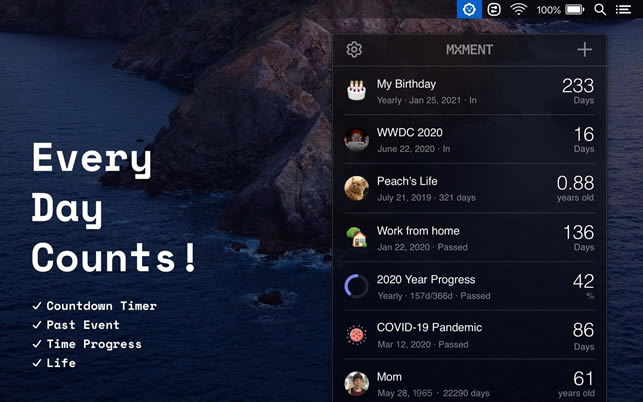Click 'Mar 12, 2020 · Passed' subtitle
Image resolution: width=643 pixels, height=402 pixels.
click(423, 345)
